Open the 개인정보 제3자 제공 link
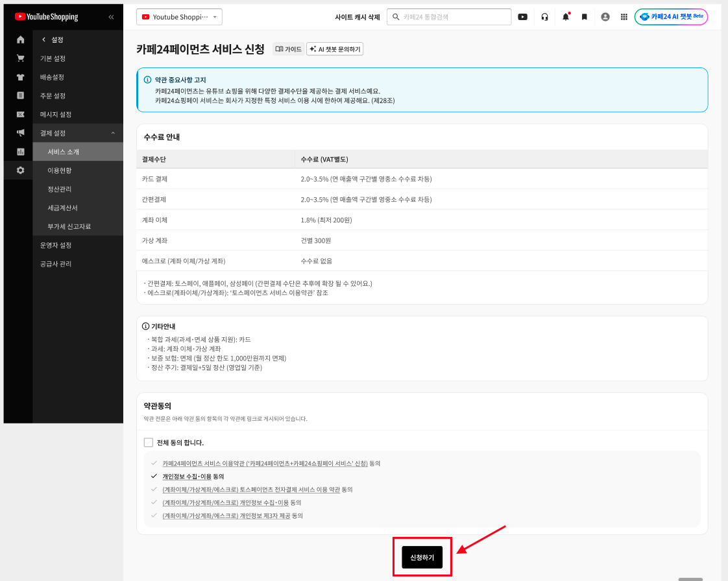The image size is (728, 581). coord(226,515)
